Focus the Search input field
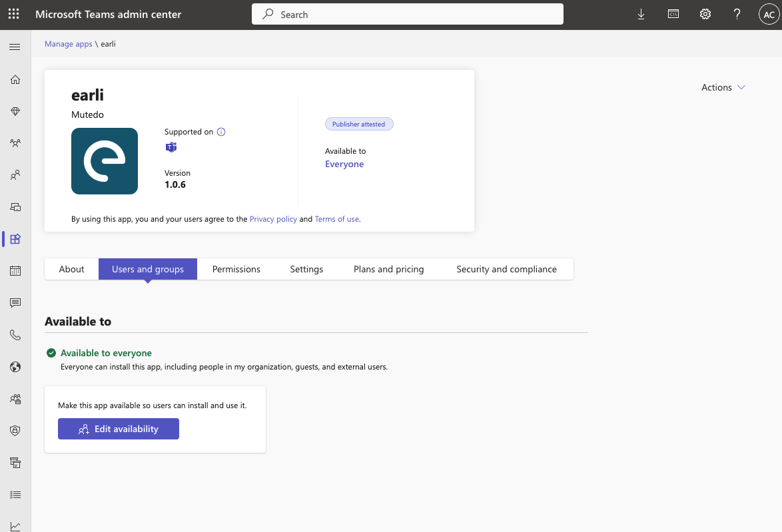Image resolution: width=782 pixels, height=532 pixels. point(408,15)
